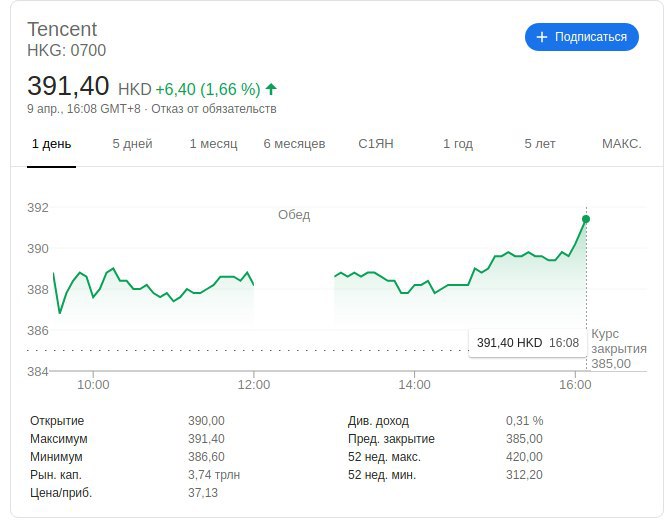Click the 14:00 time axis label

tap(414, 385)
